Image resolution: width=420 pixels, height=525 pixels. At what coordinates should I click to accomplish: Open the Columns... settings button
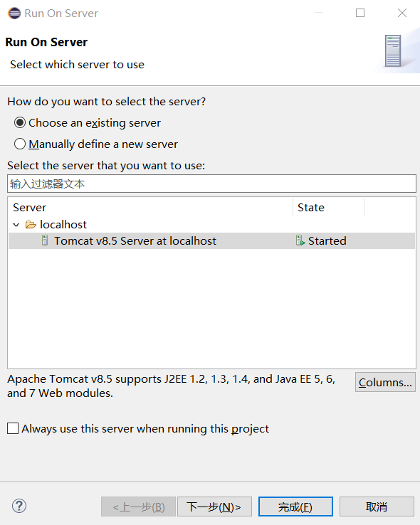(385, 382)
